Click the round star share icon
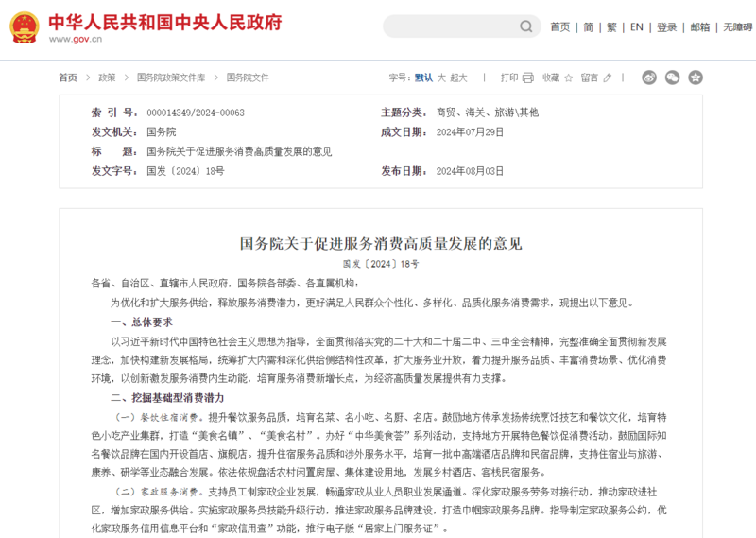Image resolution: width=756 pixels, height=538 pixels. pos(696,78)
